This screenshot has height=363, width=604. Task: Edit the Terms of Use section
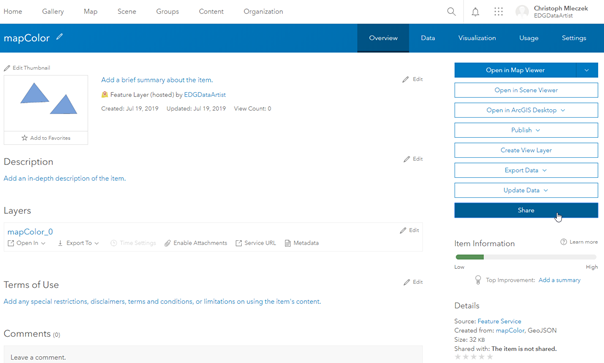(x=413, y=282)
